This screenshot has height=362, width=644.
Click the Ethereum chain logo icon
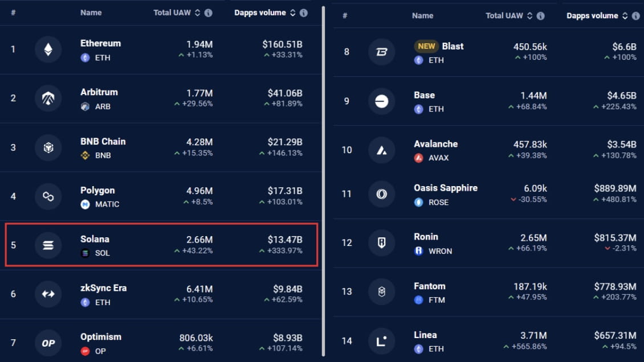[48, 50]
